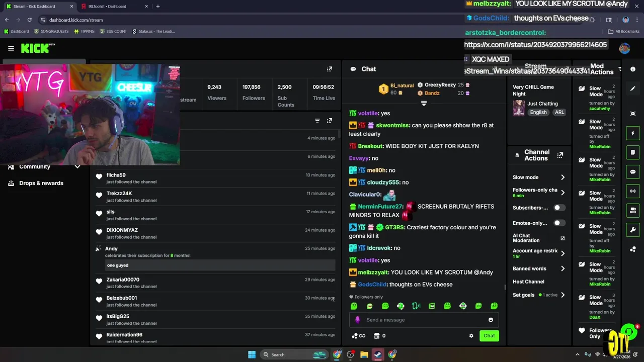Click follower entry flicha59
This screenshot has height=362, width=644.
click(116, 175)
